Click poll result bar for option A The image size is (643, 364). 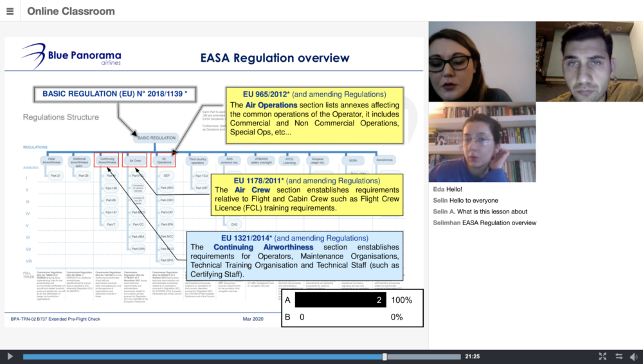pos(340,300)
